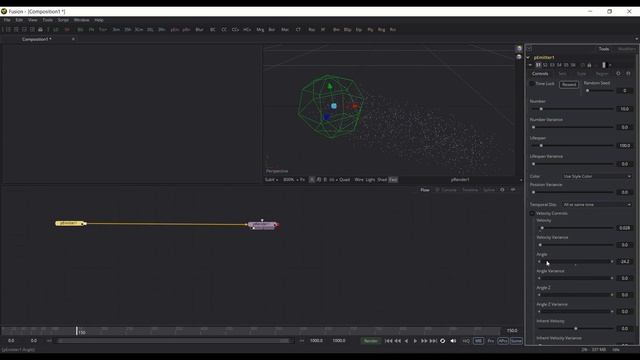Open the Temporal Dist dropdown
The image size is (640, 360).
pos(597,204)
